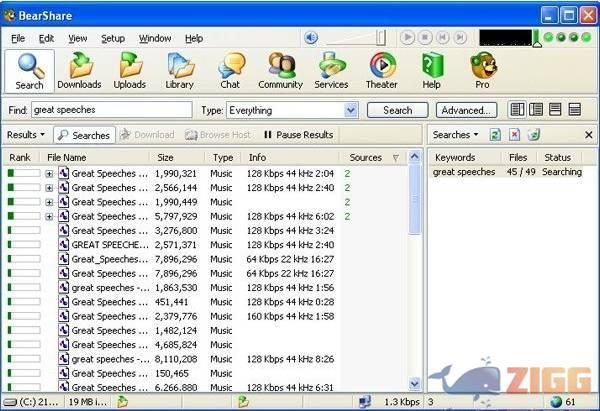
Task: Open the Library view
Action: coord(179,71)
